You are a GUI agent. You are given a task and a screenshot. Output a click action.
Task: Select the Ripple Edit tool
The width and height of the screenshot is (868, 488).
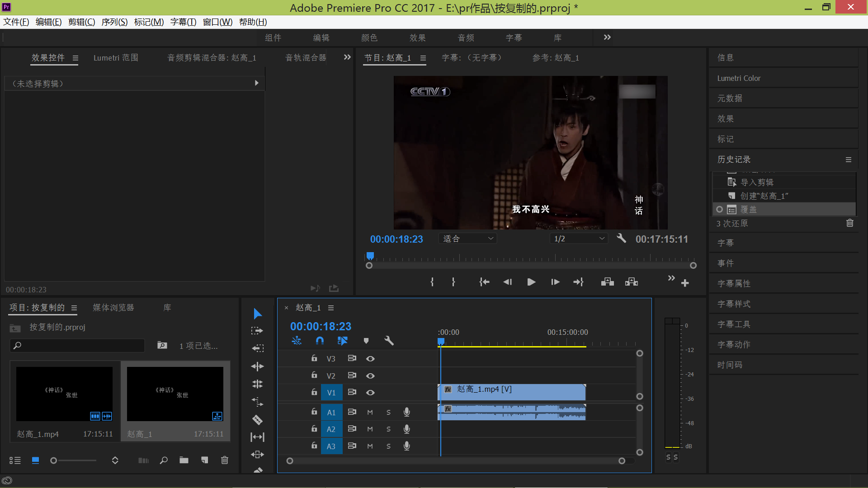point(257,366)
